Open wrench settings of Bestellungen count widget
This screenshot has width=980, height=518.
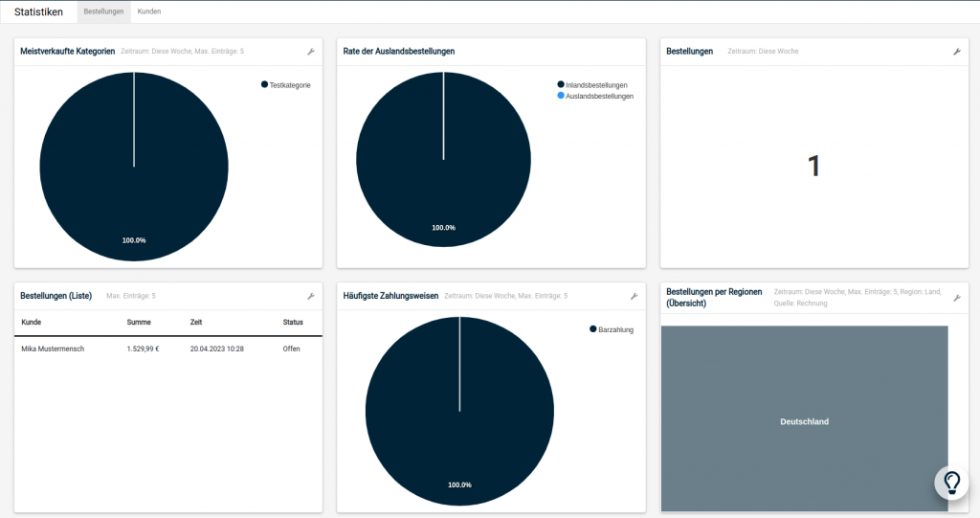[x=956, y=52]
